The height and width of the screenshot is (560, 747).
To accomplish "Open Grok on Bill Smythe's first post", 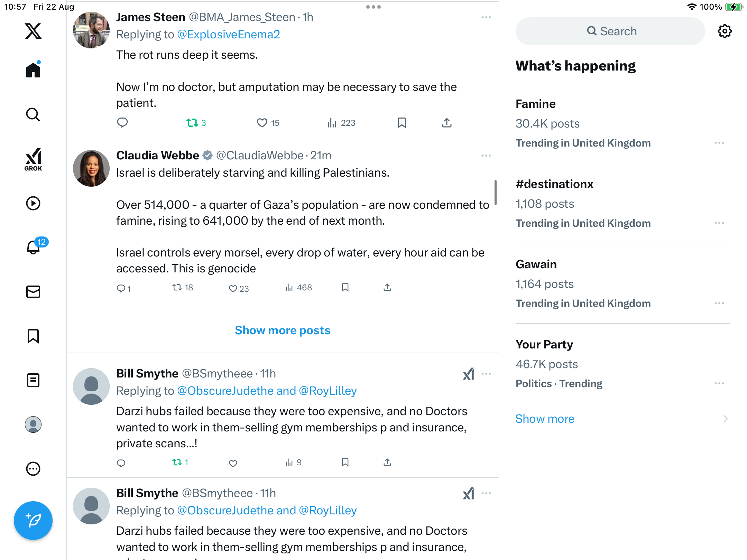I will (468, 374).
